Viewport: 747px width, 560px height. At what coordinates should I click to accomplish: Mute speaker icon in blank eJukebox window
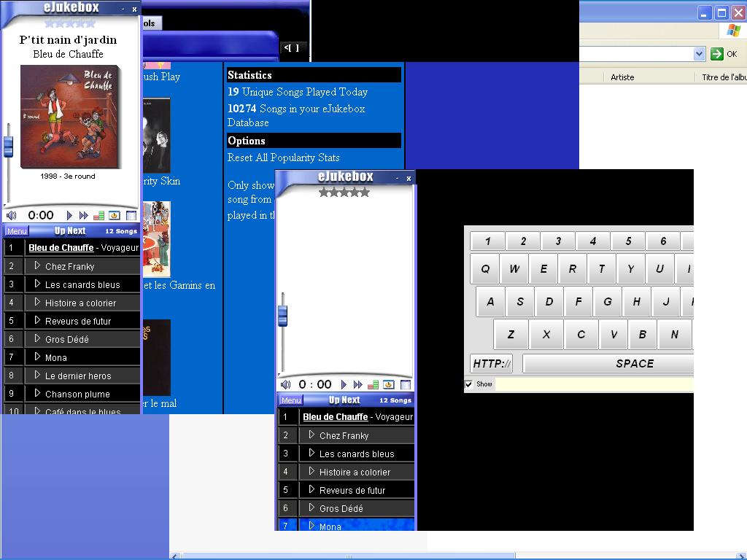[286, 385]
